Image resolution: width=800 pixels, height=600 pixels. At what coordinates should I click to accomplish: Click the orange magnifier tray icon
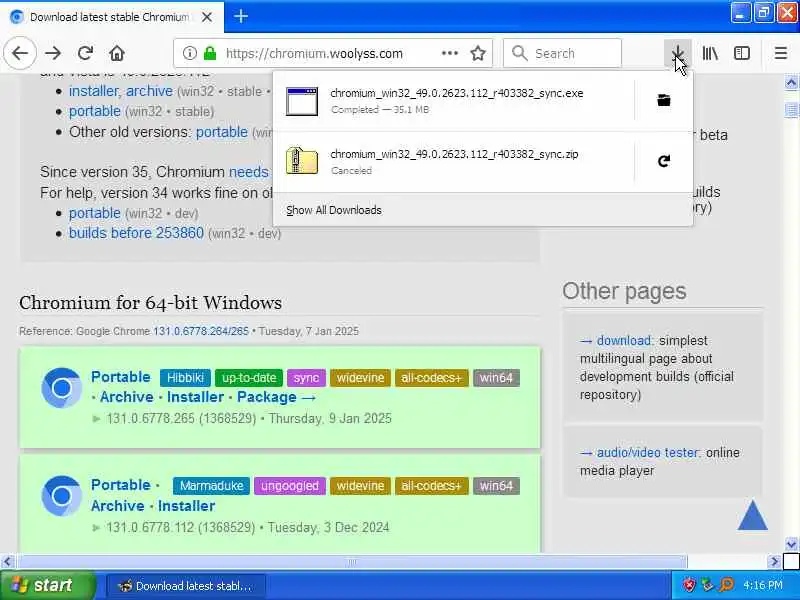pos(726,585)
